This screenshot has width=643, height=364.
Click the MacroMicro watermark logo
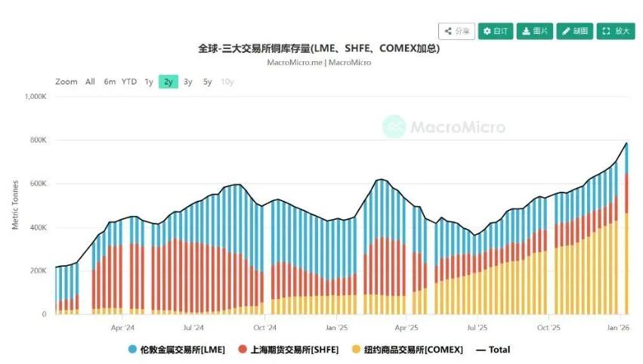[444, 126]
